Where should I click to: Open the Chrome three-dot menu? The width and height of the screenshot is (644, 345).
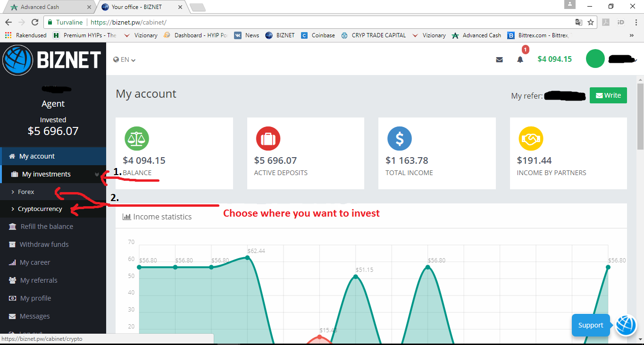tap(635, 22)
